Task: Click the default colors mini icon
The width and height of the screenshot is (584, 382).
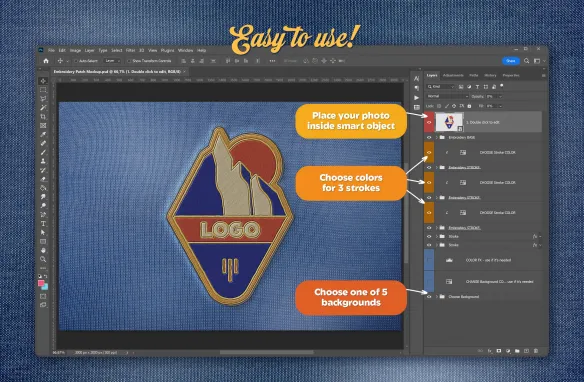Action: [x=40, y=276]
